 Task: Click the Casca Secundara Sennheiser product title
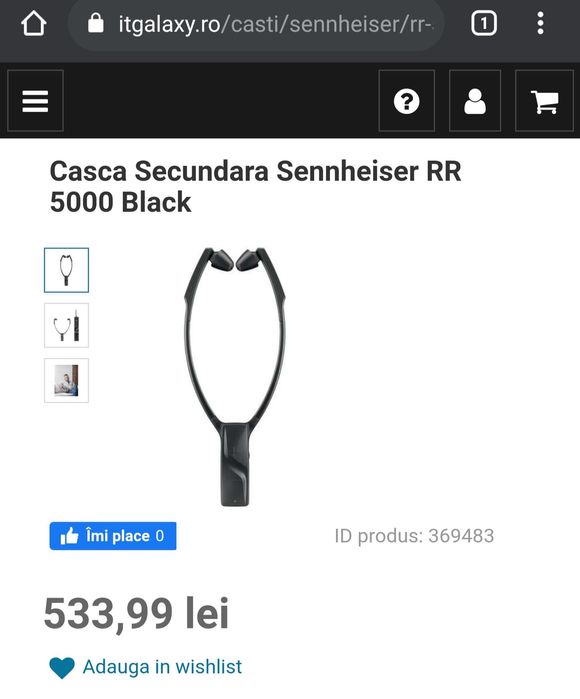[255, 186]
